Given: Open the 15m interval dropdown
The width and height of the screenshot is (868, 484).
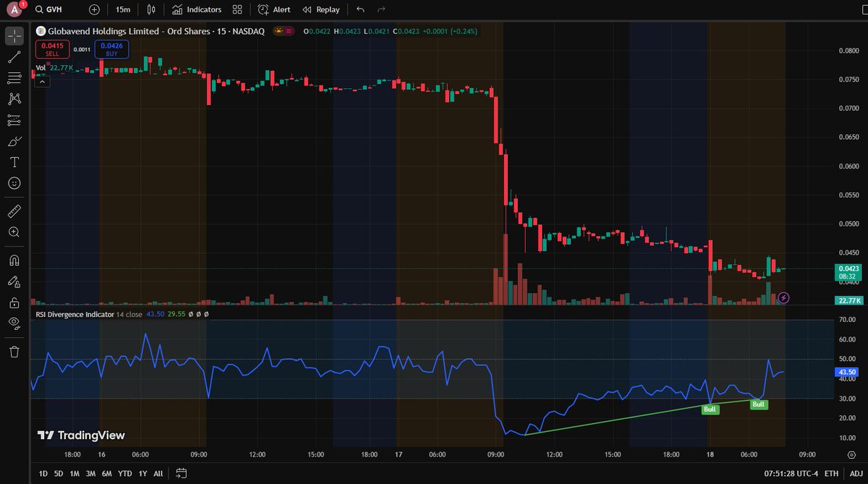Looking at the screenshot, I should [123, 10].
